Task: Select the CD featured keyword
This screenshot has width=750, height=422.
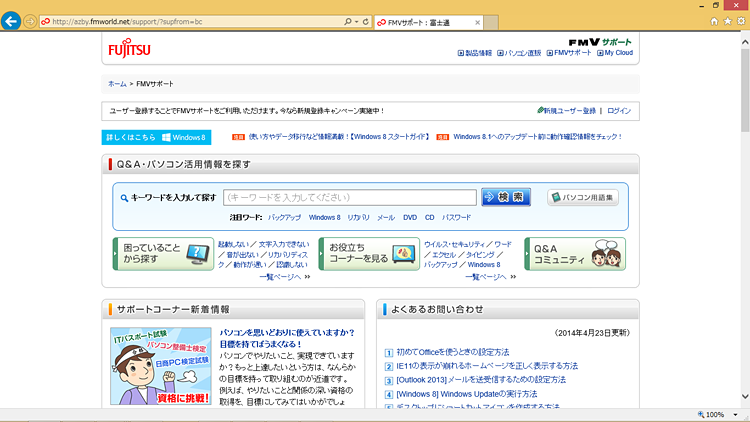Action: [x=430, y=217]
